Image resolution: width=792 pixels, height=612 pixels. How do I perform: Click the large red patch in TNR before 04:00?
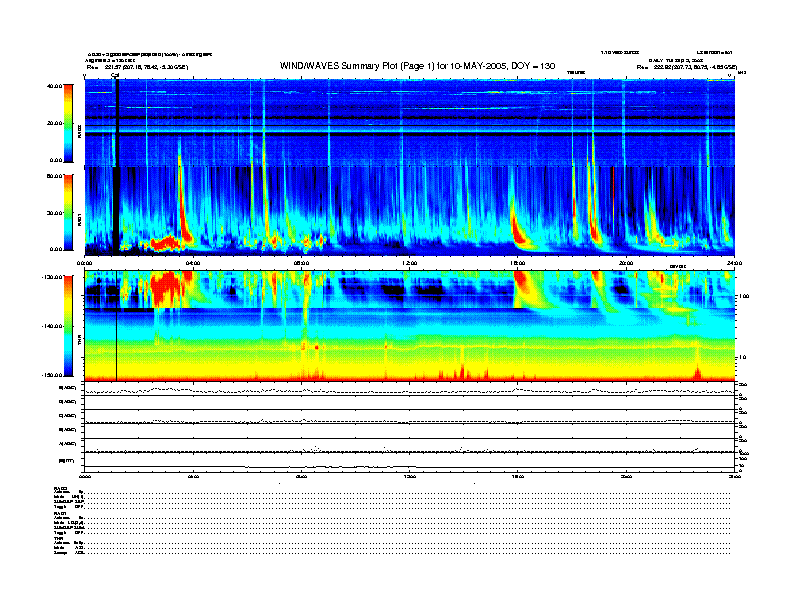(165, 288)
